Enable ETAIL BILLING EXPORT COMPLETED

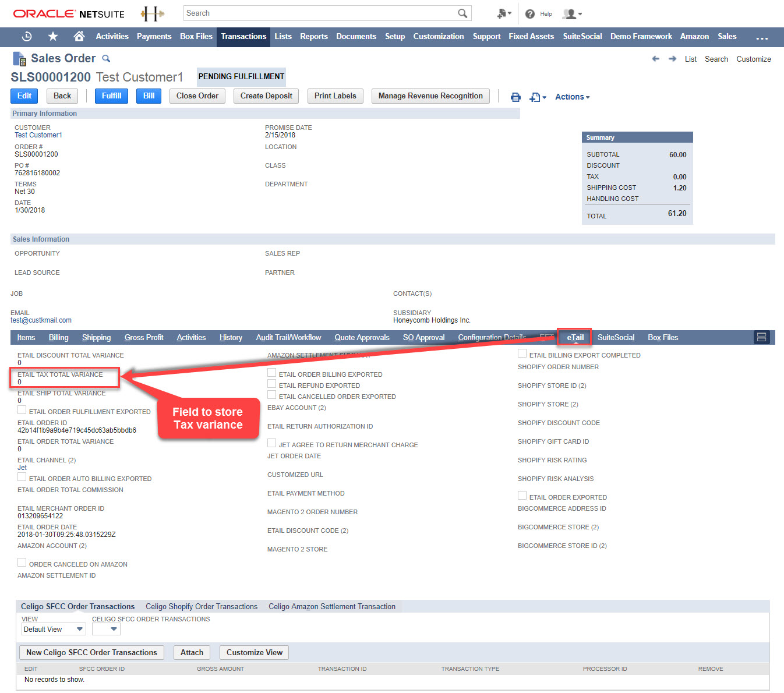(x=521, y=352)
